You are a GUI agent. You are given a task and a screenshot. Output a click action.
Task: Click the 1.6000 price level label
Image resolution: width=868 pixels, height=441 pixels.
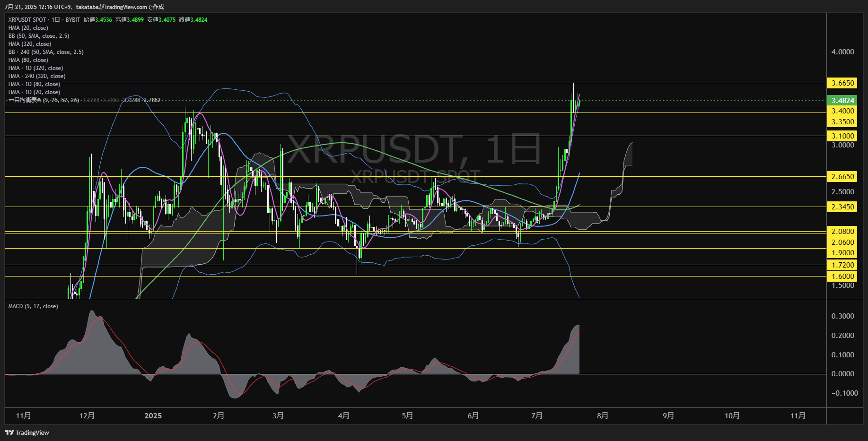pyautogui.click(x=842, y=277)
